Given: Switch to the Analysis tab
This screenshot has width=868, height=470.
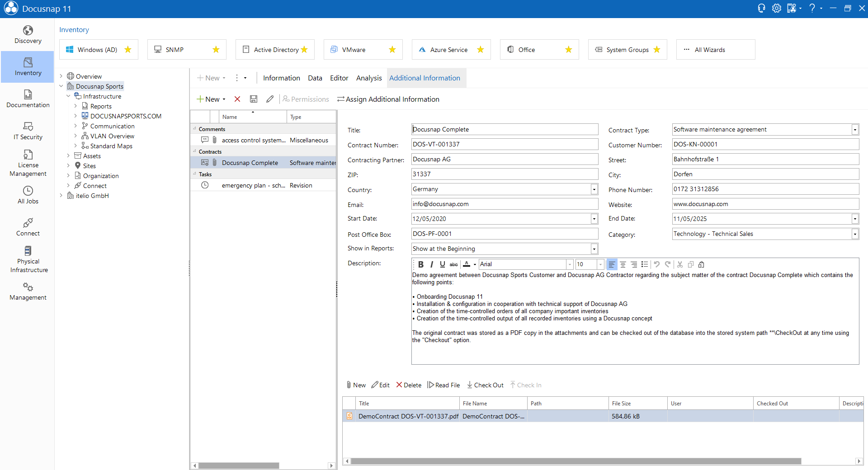Looking at the screenshot, I should tap(369, 78).
